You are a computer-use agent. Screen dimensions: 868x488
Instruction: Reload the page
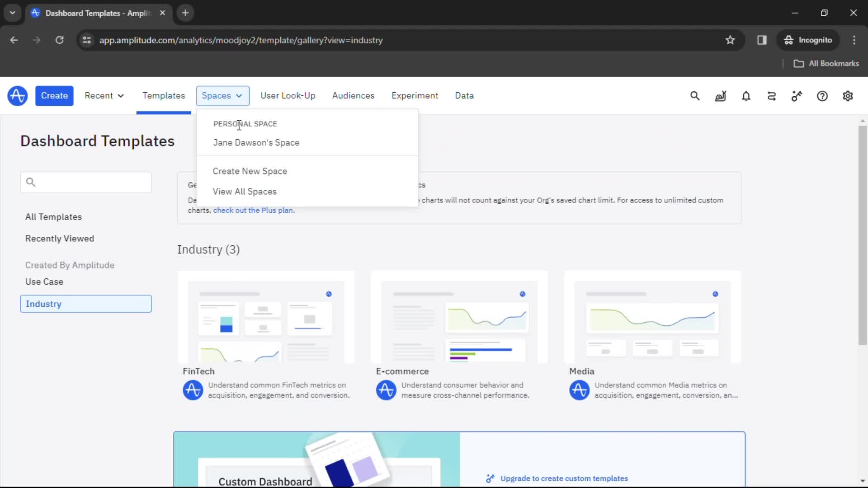click(x=59, y=40)
